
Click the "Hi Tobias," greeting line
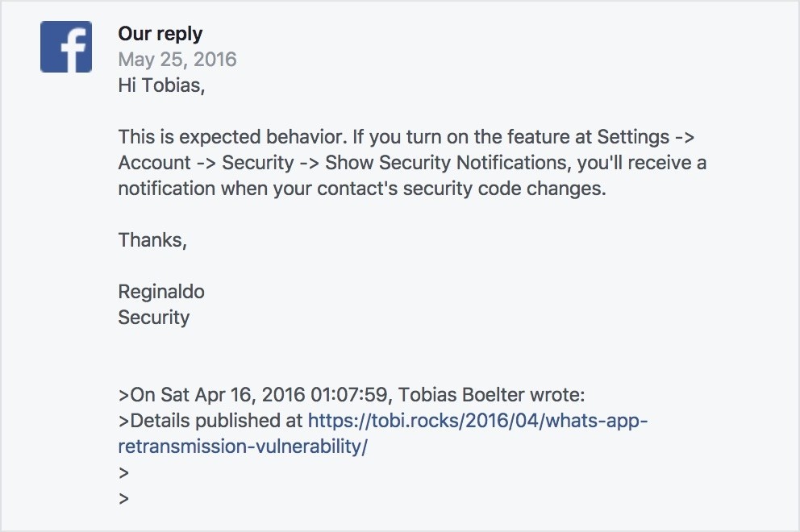[x=161, y=85]
